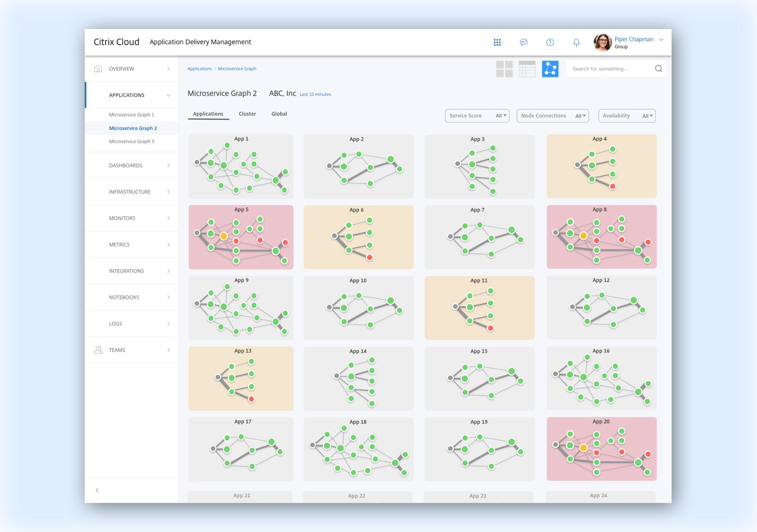Switch to the table list view icon

pos(527,69)
